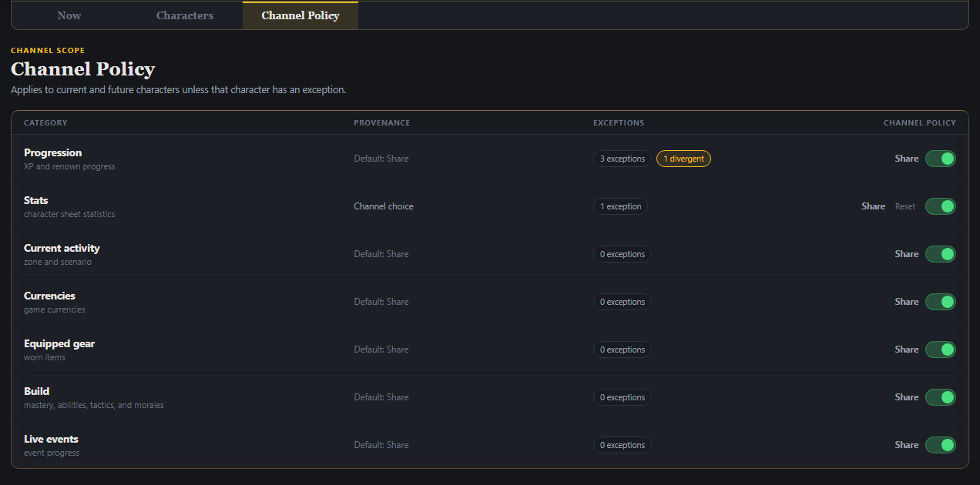The image size is (980, 485).
Task: Click the Currencies 0 exceptions badge
Action: (623, 302)
